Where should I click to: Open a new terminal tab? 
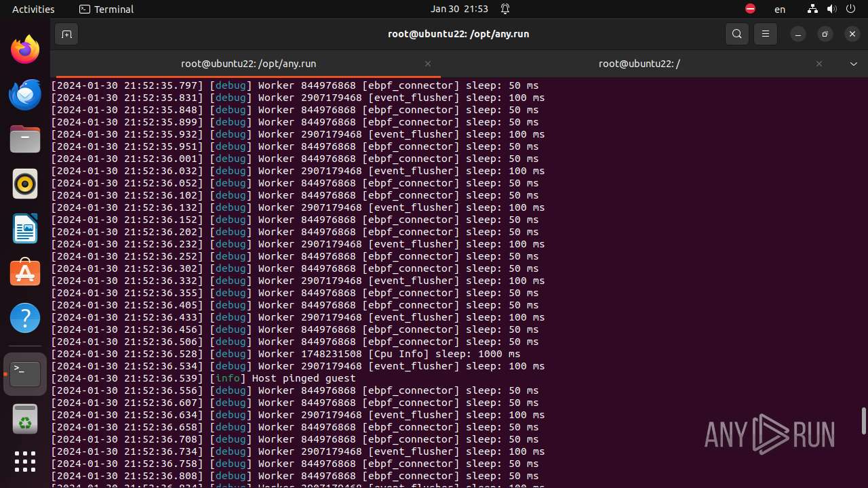[x=66, y=34]
